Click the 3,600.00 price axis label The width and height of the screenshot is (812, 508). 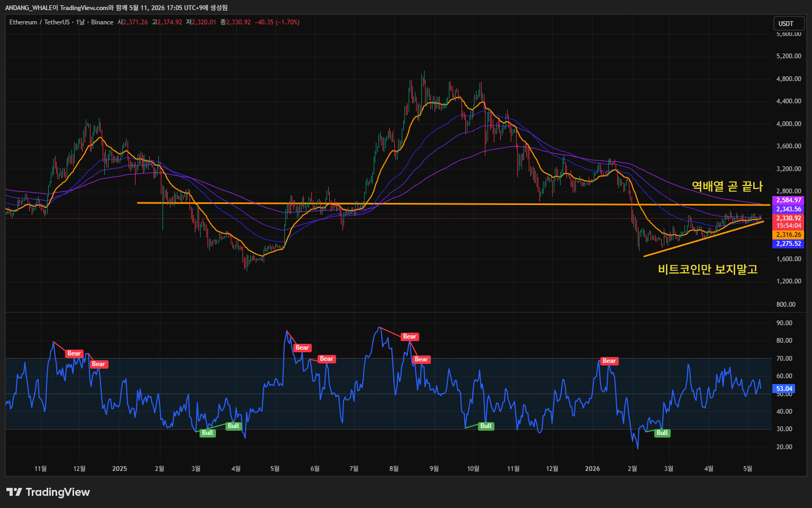coord(788,146)
